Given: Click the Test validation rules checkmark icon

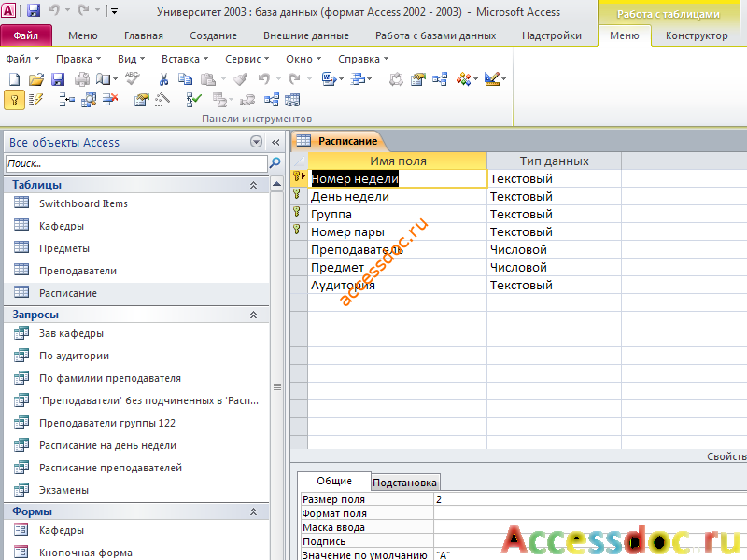Looking at the screenshot, I should 193,100.
